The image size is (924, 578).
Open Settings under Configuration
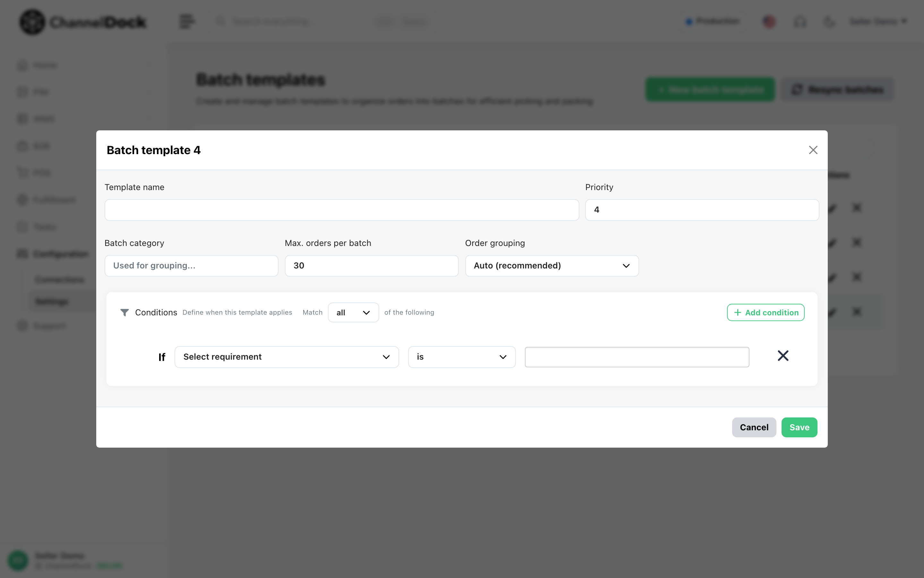tap(52, 302)
